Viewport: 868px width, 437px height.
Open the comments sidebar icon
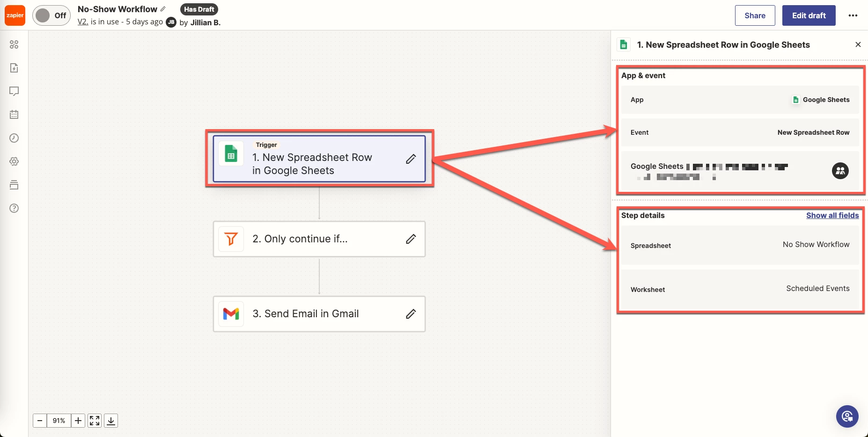14,91
